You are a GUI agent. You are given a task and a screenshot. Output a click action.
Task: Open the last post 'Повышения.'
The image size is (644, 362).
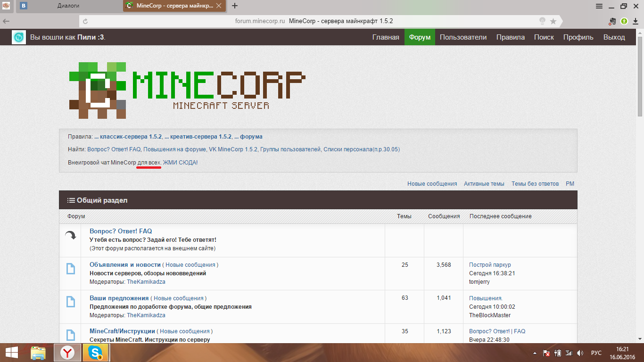tap(486, 298)
